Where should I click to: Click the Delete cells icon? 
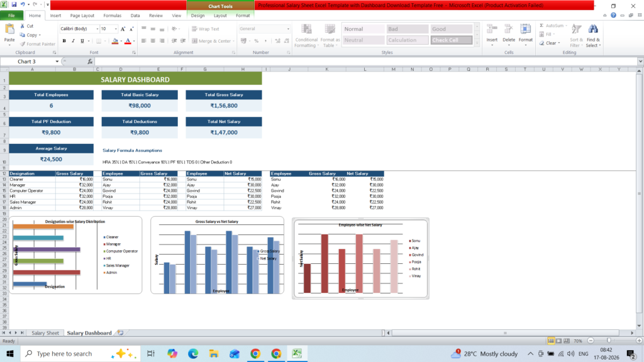point(508,29)
